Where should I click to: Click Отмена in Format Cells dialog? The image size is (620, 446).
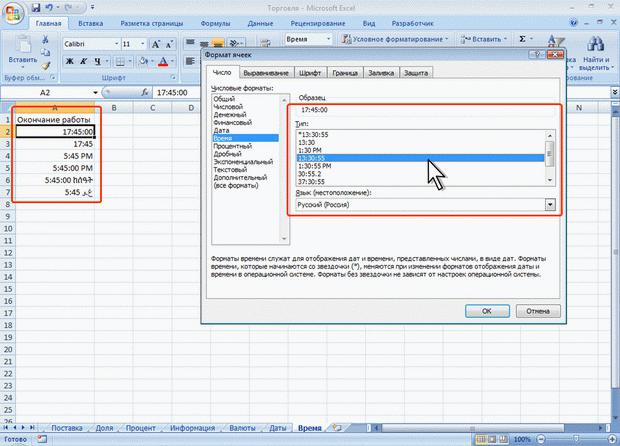538,311
